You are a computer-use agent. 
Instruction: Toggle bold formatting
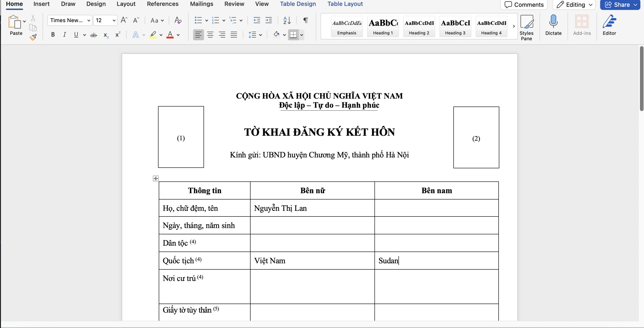(53, 34)
